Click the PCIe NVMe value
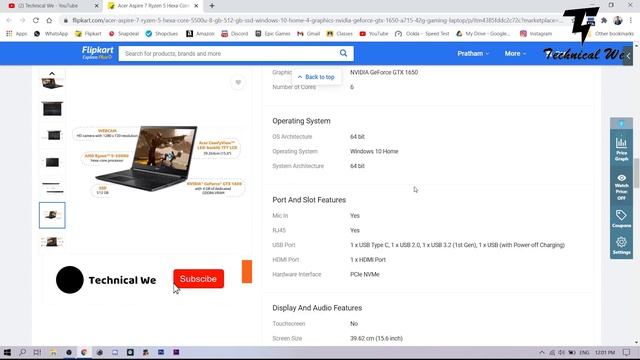640x360 pixels. click(364, 274)
